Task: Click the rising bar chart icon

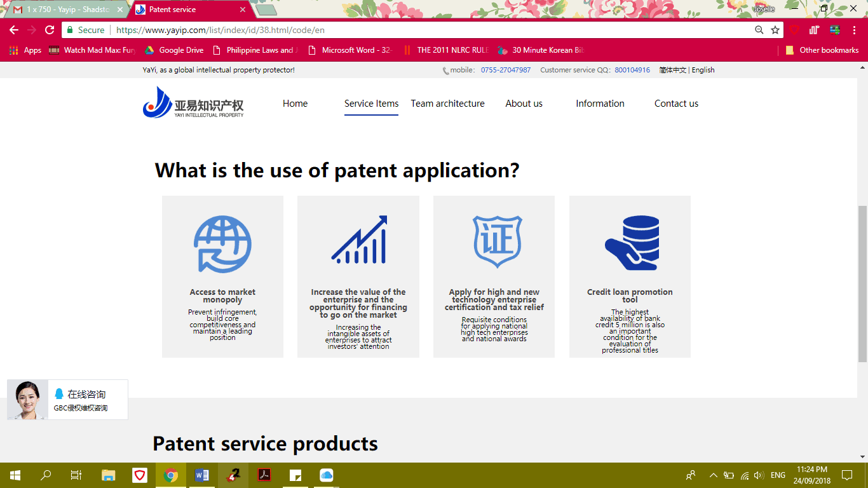Action: (359, 240)
